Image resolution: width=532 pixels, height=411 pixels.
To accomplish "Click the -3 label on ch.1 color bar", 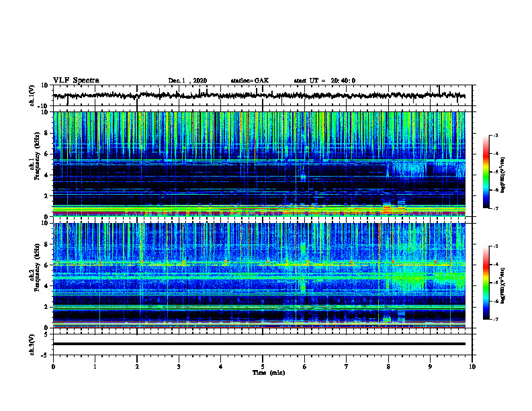I will [496, 135].
